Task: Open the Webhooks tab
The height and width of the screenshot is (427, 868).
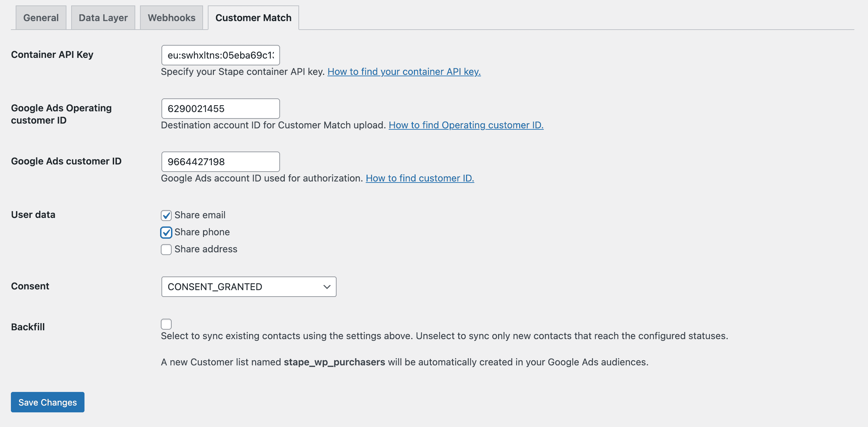Action: tap(171, 18)
